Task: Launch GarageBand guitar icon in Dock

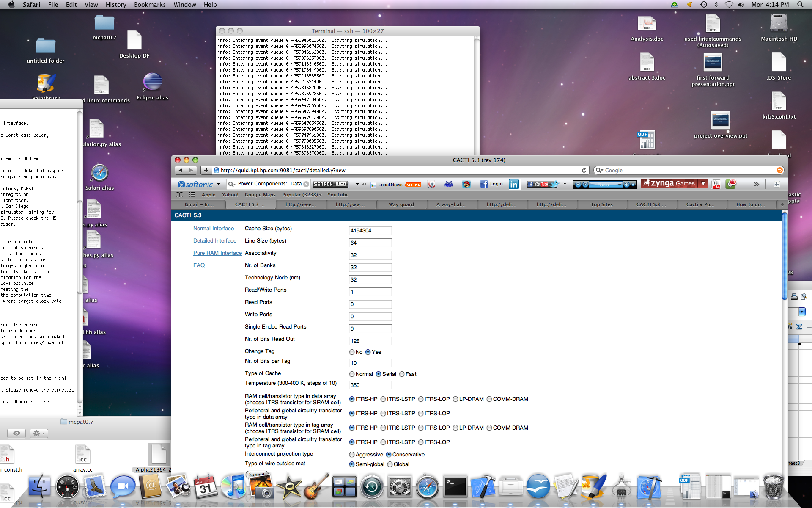Action: (316, 486)
